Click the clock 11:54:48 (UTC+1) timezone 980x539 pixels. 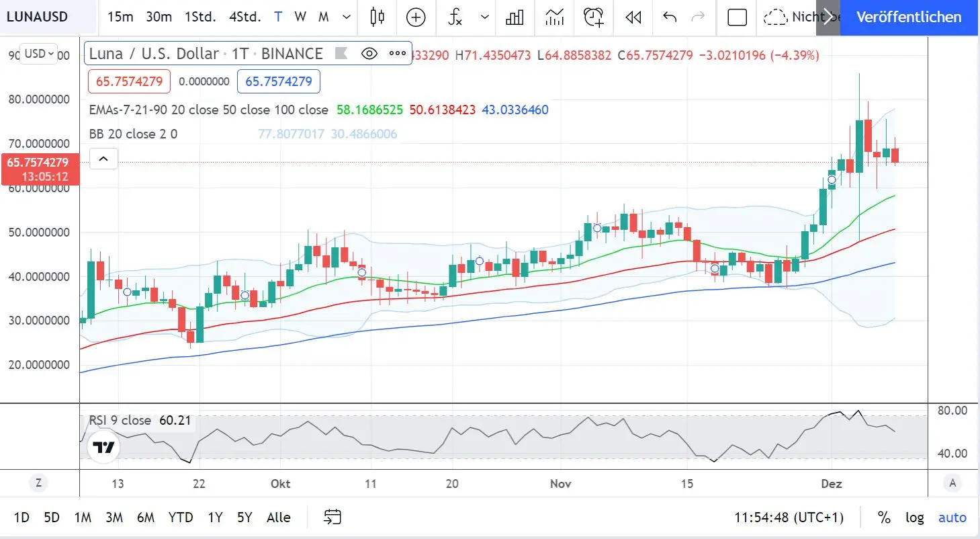[789, 517]
